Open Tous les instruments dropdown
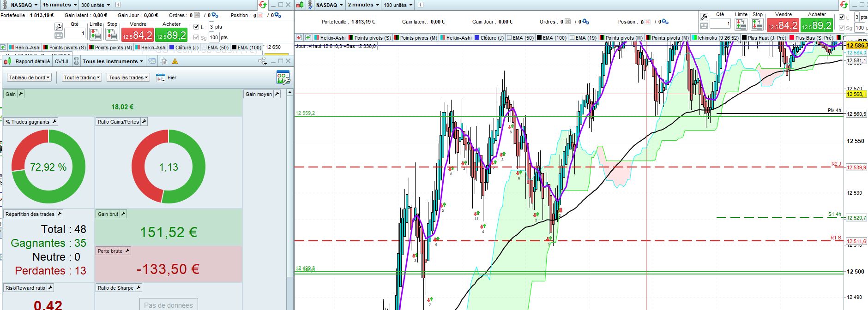The width and height of the screenshot is (868, 310). pos(113,61)
